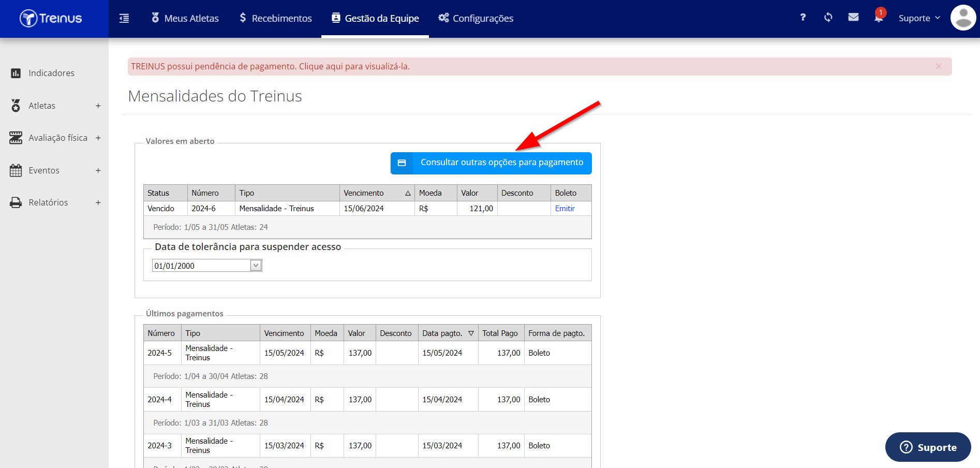Collapse the sidebar with the menu icon
Image resolution: width=980 pixels, height=468 pixels.
124,19
